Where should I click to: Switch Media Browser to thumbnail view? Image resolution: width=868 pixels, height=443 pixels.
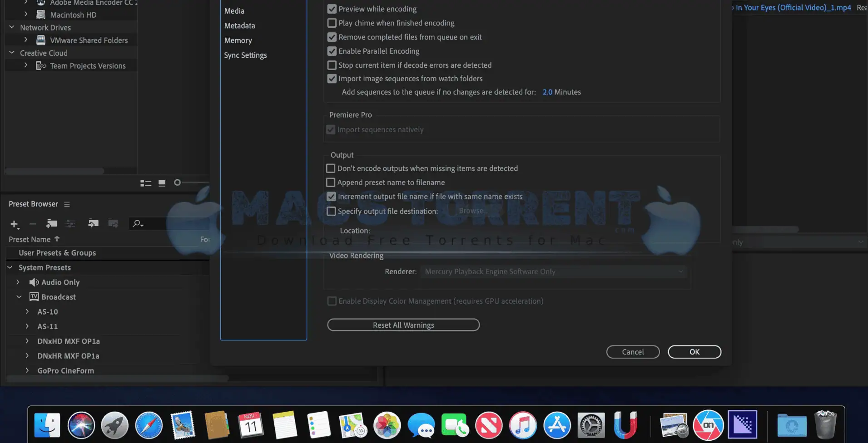162,183
